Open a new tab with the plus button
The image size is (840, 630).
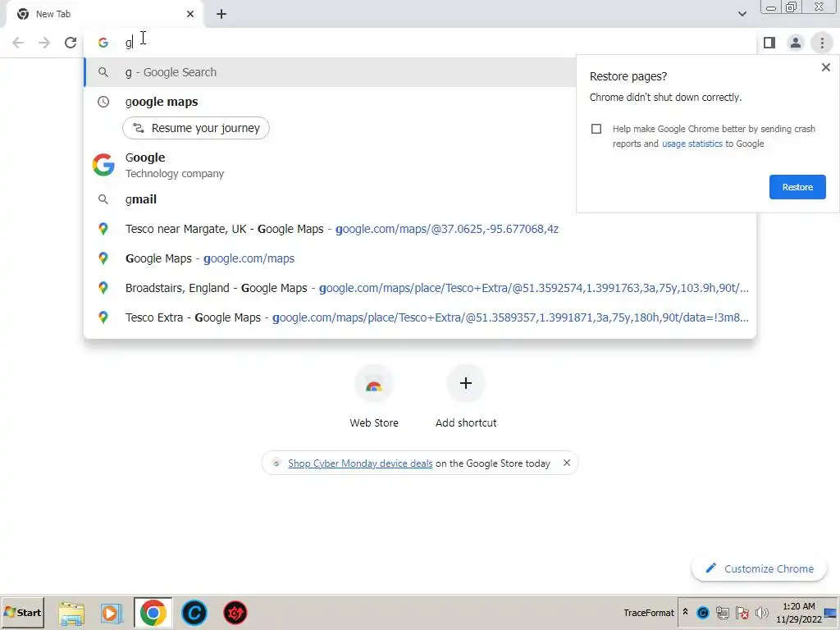(x=221, y=14)
